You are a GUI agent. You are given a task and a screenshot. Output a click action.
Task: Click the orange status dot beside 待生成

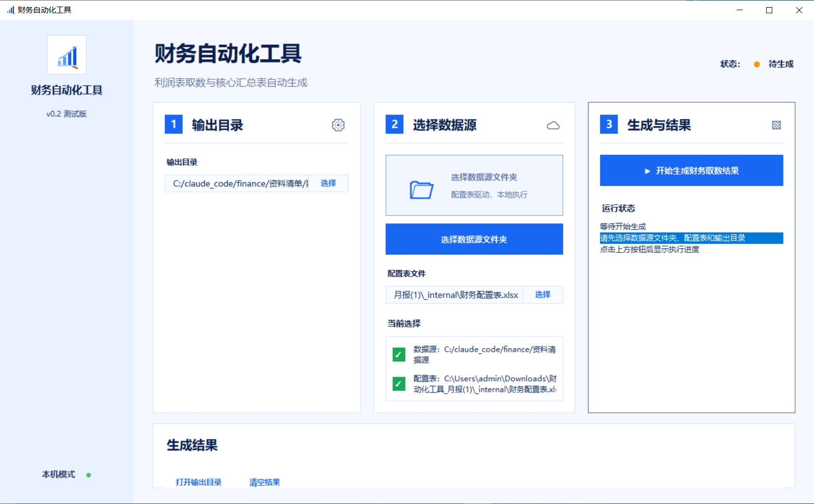click(757, 64)
